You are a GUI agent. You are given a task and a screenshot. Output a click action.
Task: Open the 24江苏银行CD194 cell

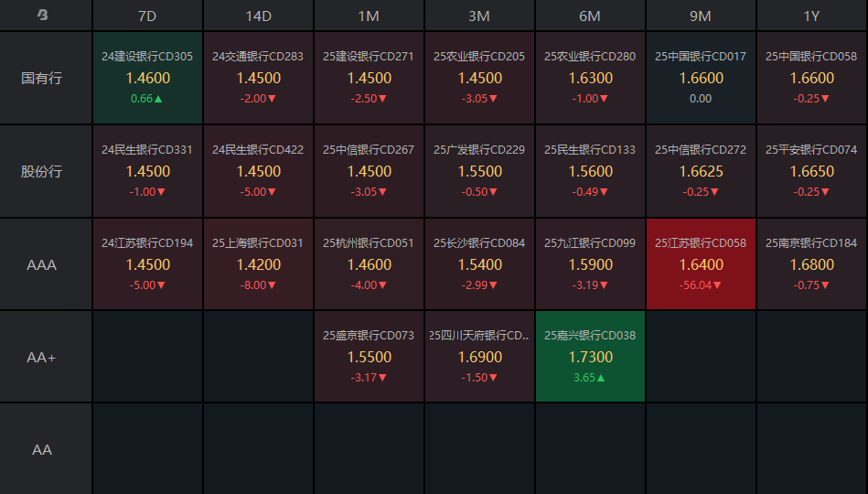pos(147,264)
